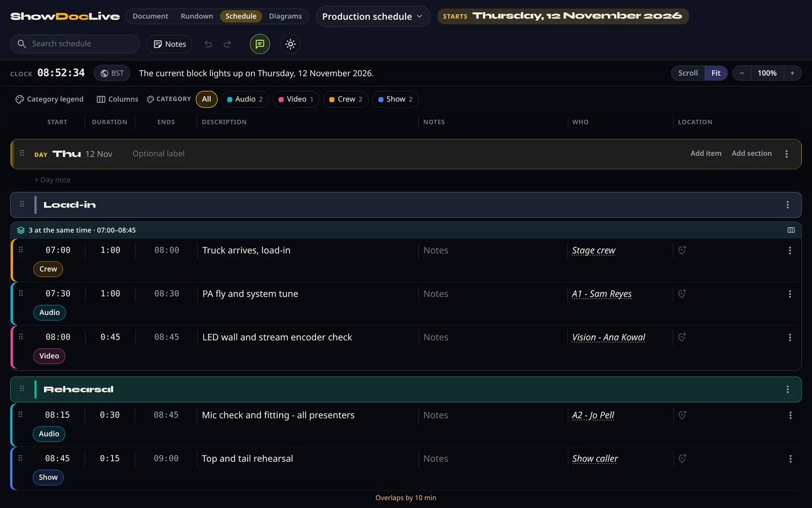Add a day note
The image size is (812, 508).
52,180
